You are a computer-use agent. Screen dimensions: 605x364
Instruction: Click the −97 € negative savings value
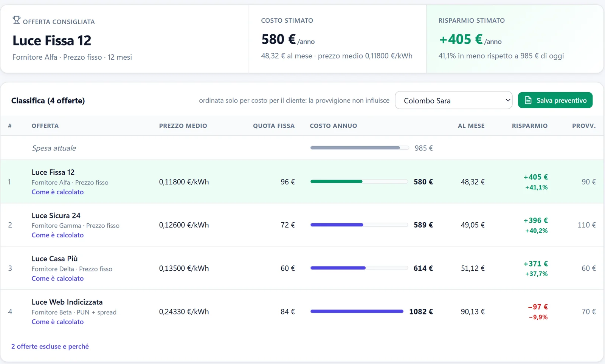click(538, 307)
